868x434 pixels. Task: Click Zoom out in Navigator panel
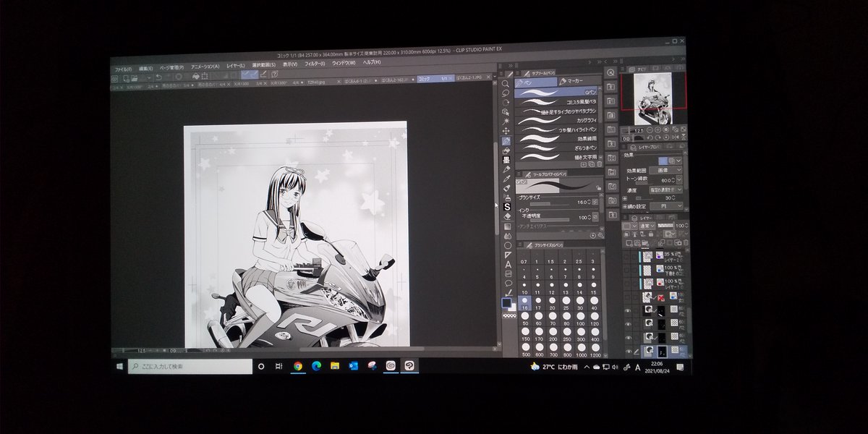650,129
